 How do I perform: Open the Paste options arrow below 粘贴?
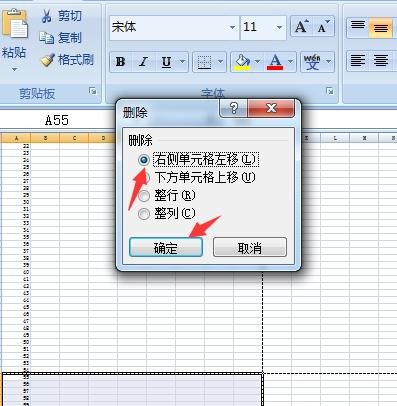(14, 69)
